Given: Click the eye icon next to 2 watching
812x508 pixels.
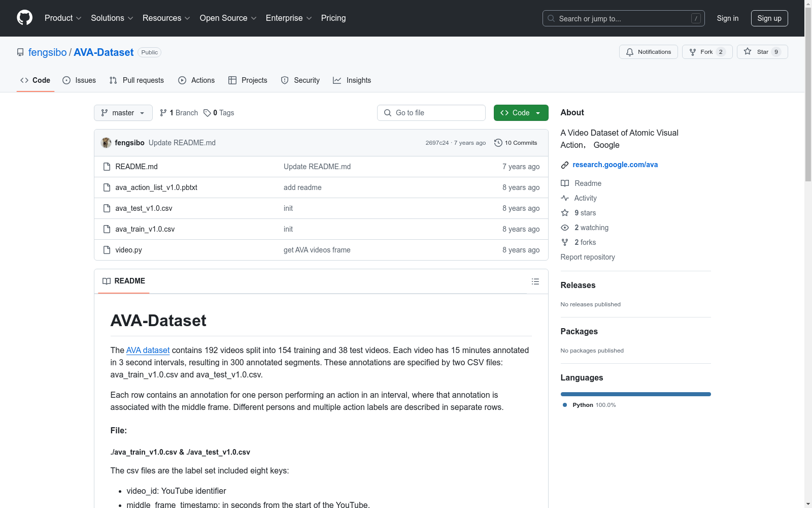Looking at the screenshot, I should click(x=565, y=228).
